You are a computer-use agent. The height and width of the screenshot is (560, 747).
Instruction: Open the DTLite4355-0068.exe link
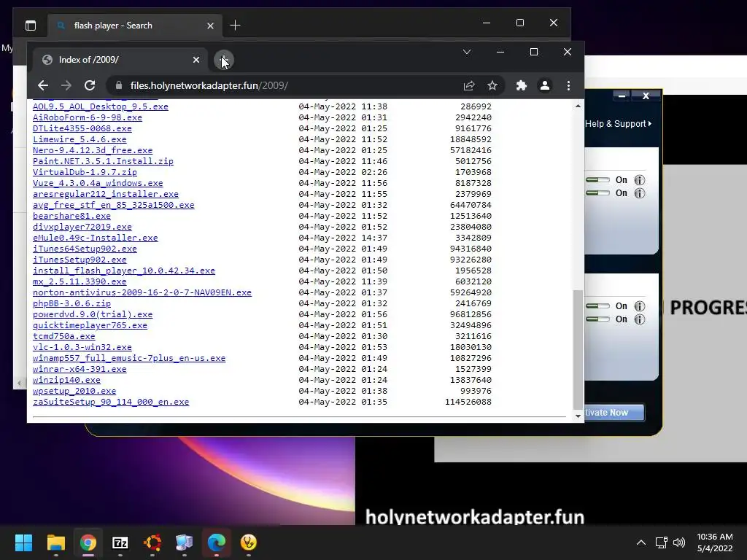pyautogui.click(x=82, y=128)
